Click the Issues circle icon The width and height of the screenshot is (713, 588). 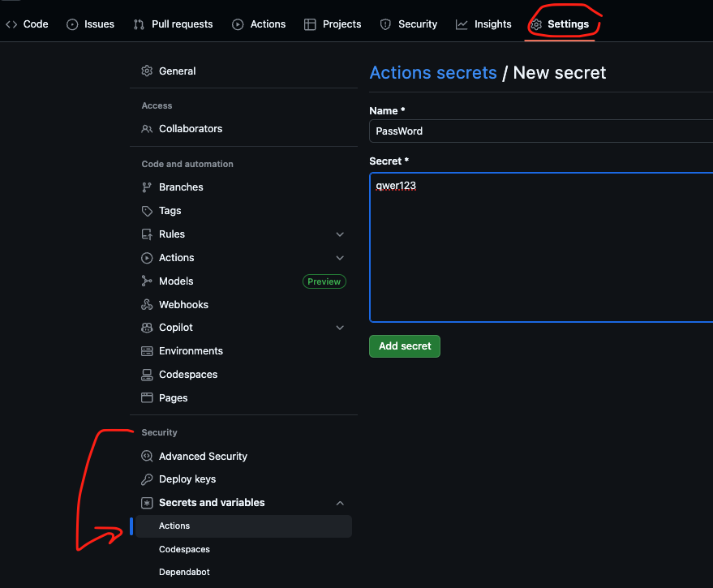point(72,24)
